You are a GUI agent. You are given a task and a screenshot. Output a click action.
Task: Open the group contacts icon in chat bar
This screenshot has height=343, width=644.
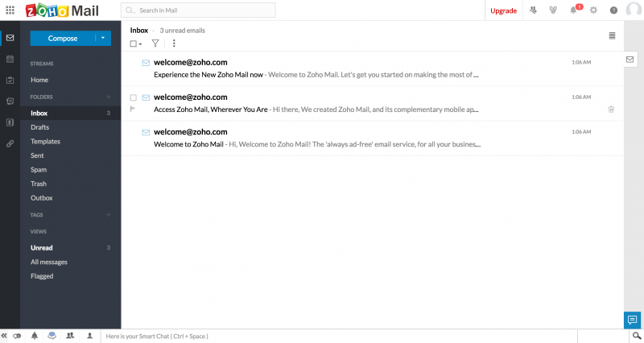point(70,336)
